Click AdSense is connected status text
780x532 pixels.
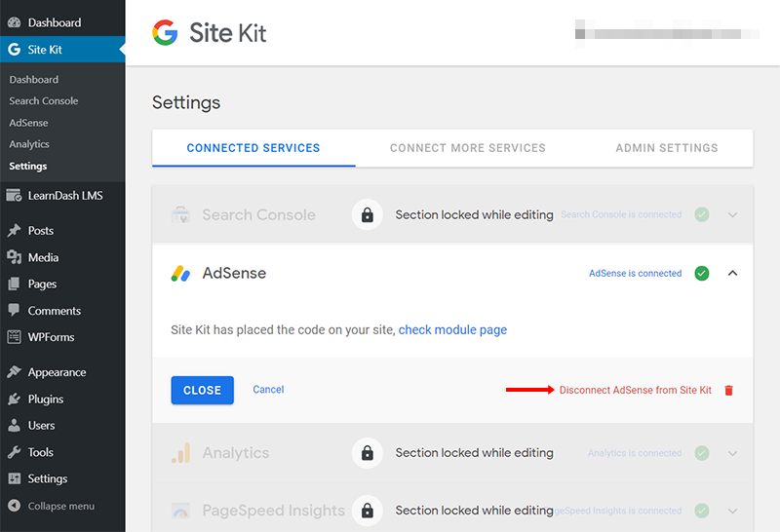pos(636,273)
